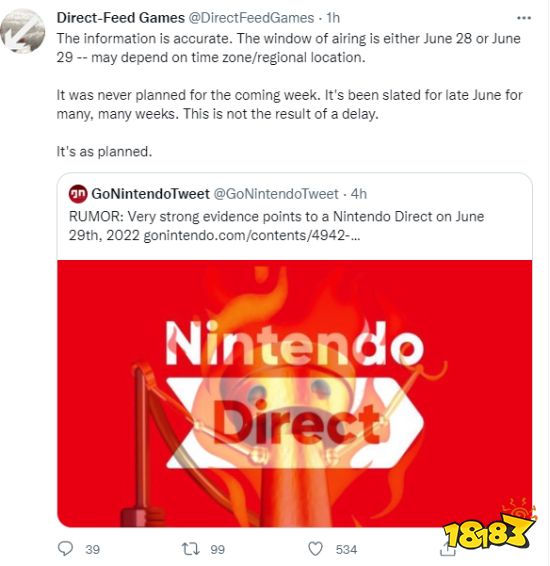This screenshot has width=550, height=566.
Task: Open the gonintendo.com/contents/4942 link
Action: 252,235
